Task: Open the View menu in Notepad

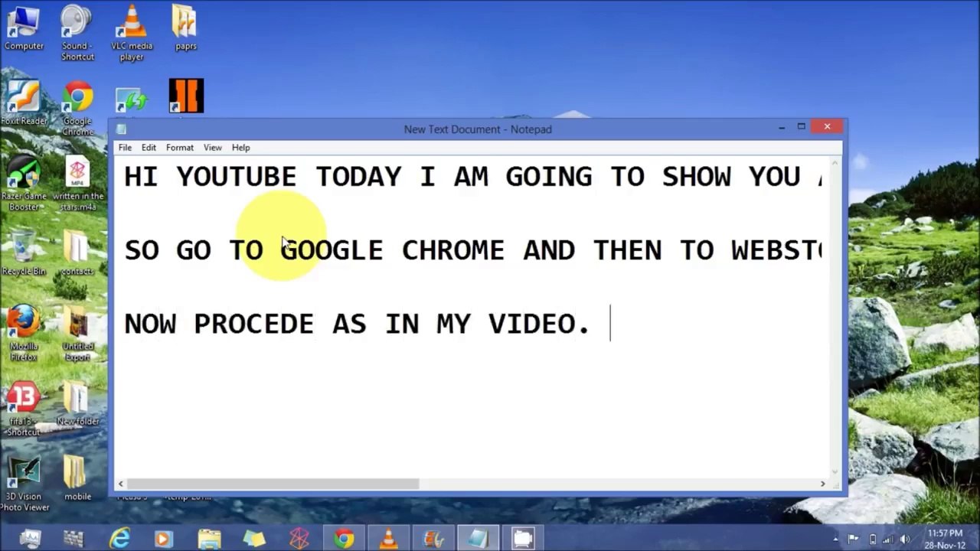Action: coord(213,148)
